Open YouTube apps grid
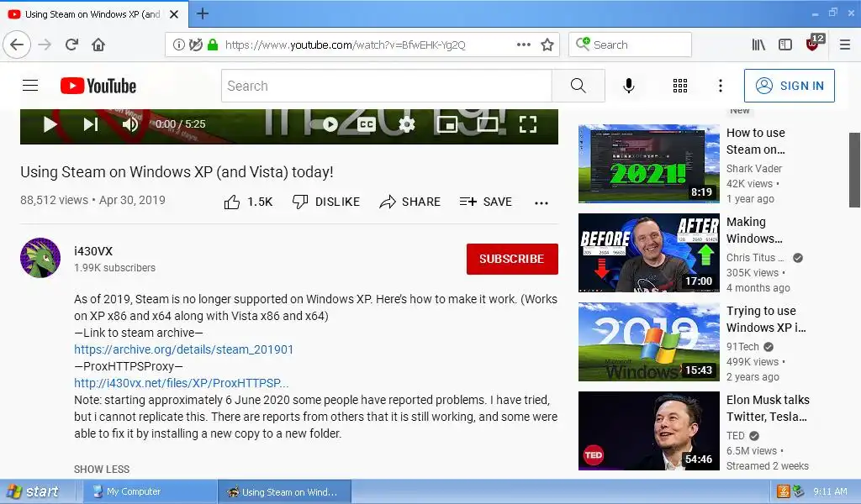 click(679, 86)
